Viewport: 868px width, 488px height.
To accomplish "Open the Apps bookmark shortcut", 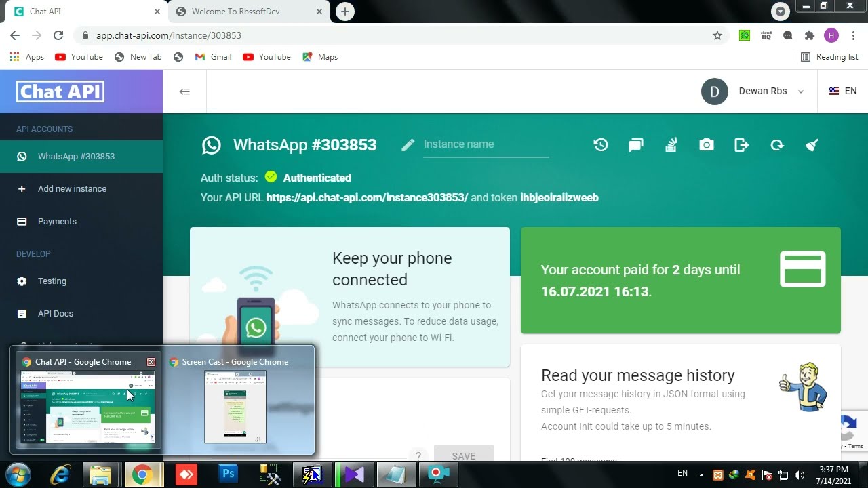I will 27,57.
